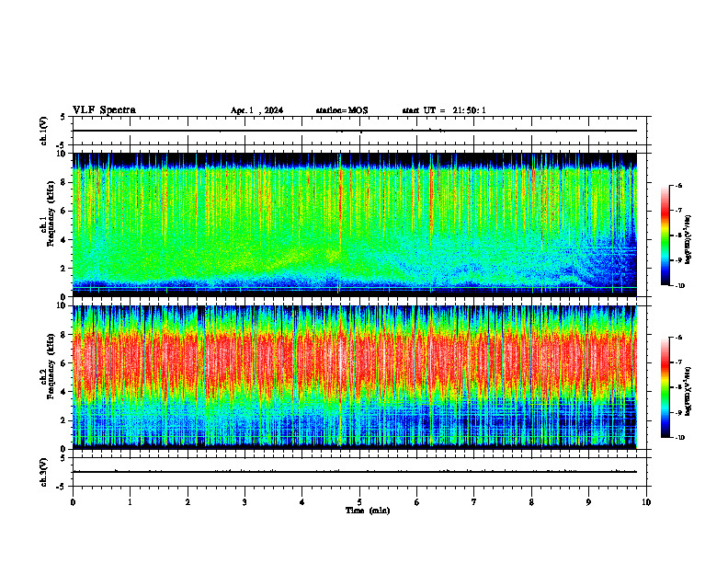Click the ch.2 color scale log(PSD) units label

coord(689,391)
